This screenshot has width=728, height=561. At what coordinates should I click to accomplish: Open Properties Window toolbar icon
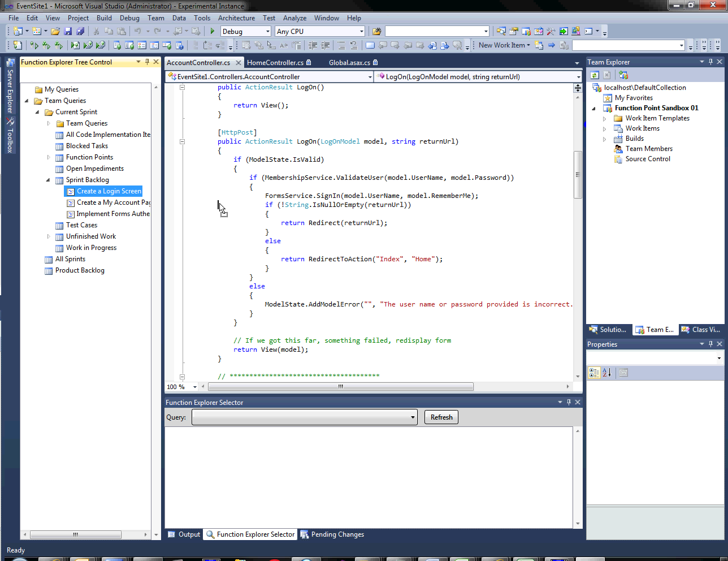coord(513,31)
